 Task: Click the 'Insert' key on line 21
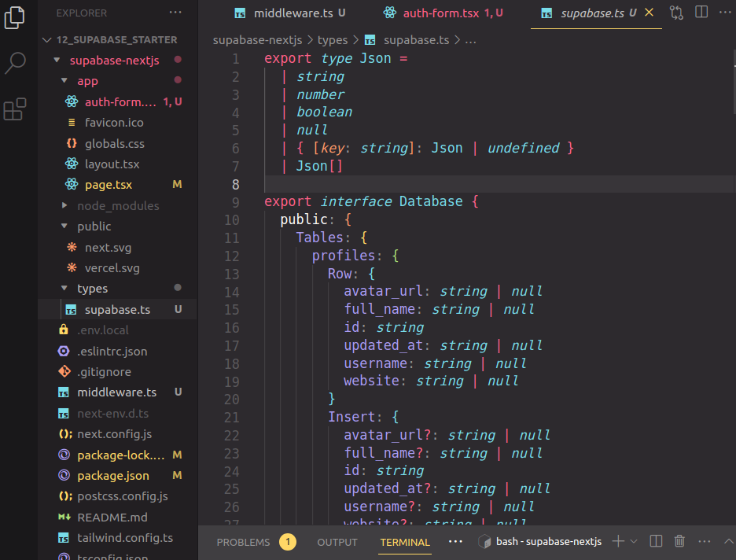coord(351,417)
